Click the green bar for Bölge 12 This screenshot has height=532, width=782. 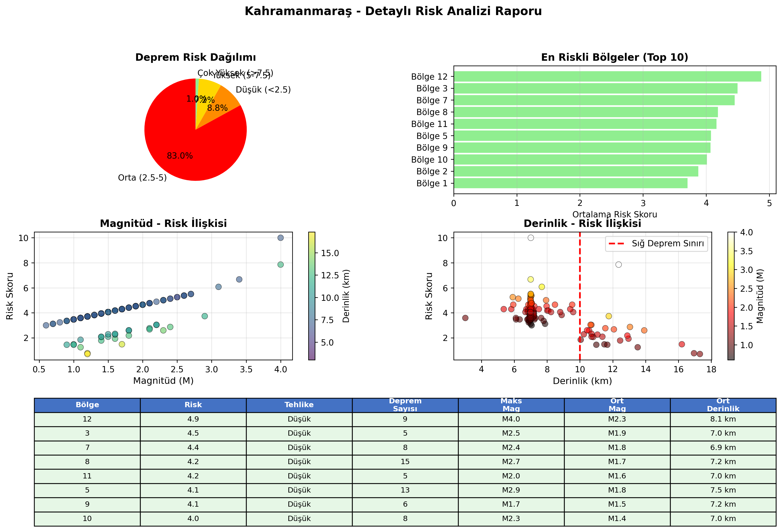[x=607, y=76]
